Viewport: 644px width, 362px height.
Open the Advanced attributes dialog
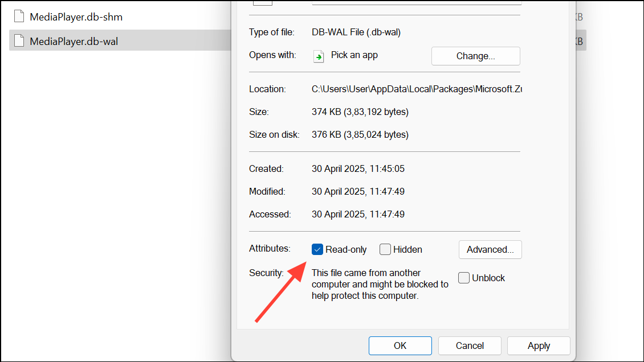(x=490, y=249)
